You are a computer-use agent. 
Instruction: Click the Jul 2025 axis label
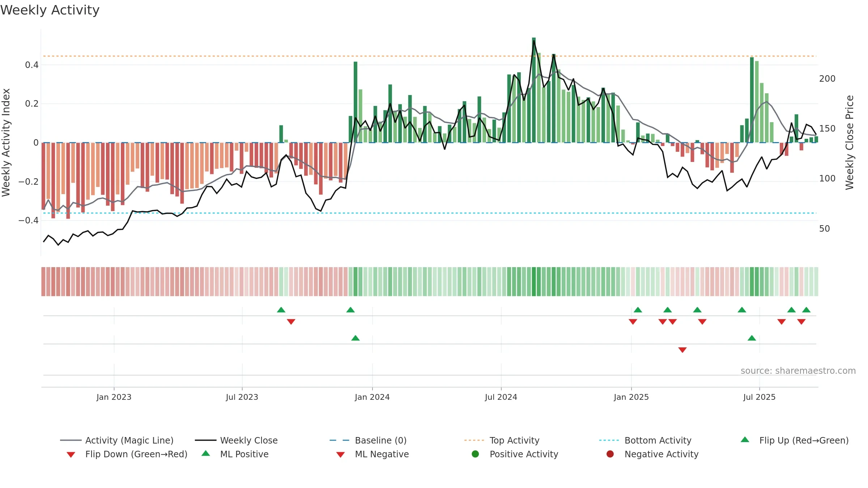point(759,397)
